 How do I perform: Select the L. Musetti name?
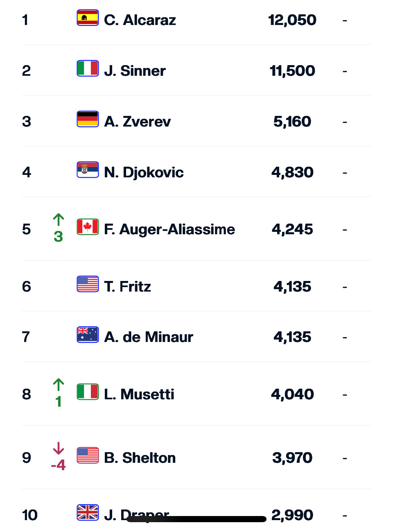pos(139,394)
